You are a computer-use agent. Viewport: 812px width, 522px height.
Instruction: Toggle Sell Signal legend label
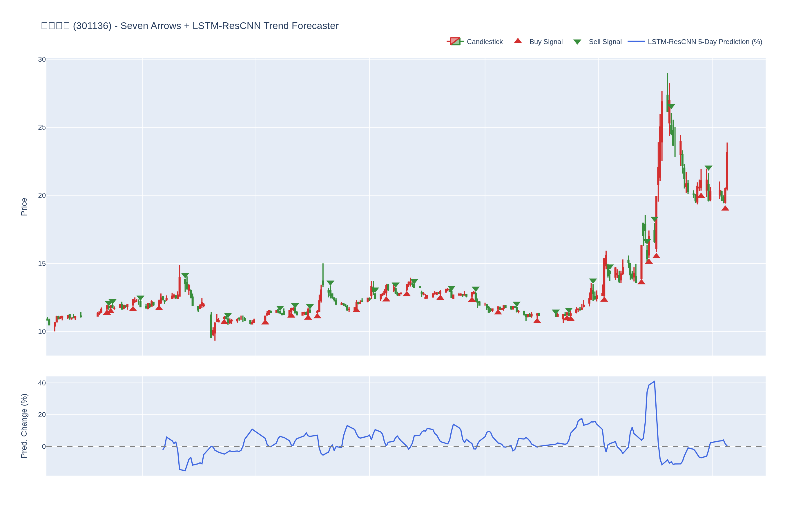[x=605, y=42]
